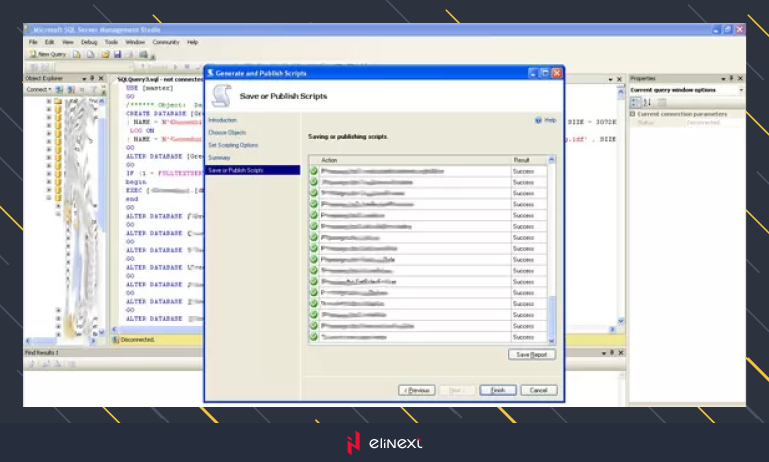Select the Alphabetical sort icon in Properties
Image resolution: width=769 pixels, height=462 pixels.
pos(647,102)
